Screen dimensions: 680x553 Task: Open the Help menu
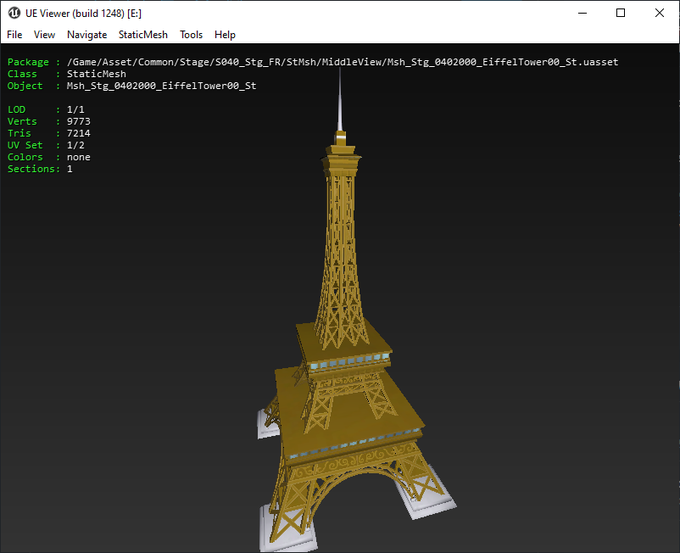point(225,34)
